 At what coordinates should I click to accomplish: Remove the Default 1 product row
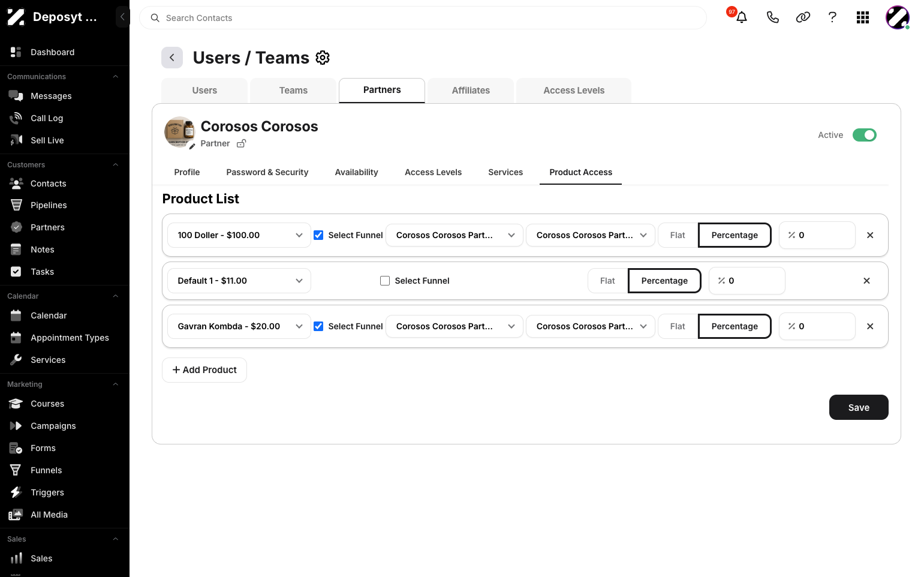click(866, 281)
